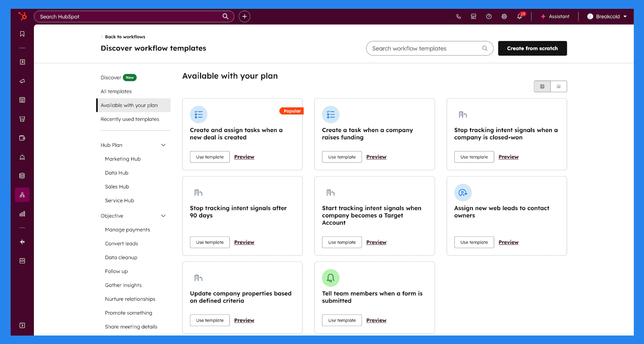Filter by Gather insights objective

[x=123, y=285]
